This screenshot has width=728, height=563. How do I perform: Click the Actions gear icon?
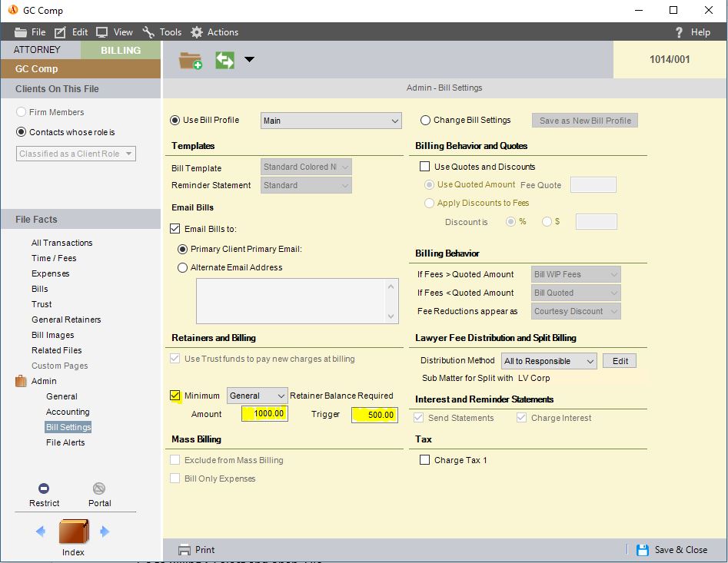tap(197, 32)
